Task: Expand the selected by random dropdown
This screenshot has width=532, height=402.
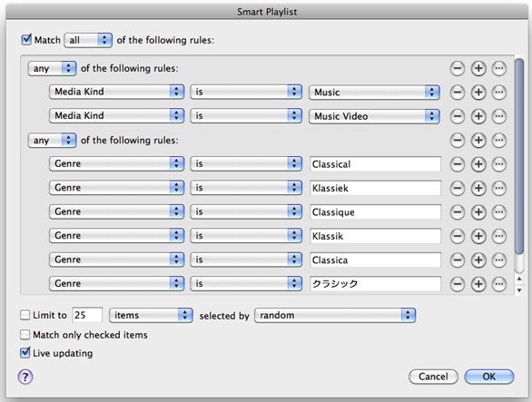Action: click(x=335, y=315)
